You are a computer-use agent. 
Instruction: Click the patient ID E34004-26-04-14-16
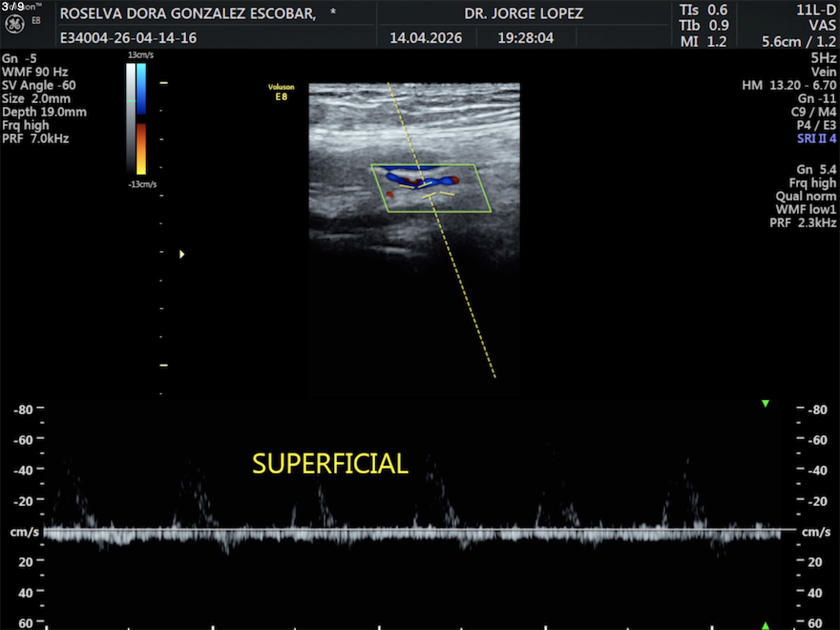(x=128, y=38)
